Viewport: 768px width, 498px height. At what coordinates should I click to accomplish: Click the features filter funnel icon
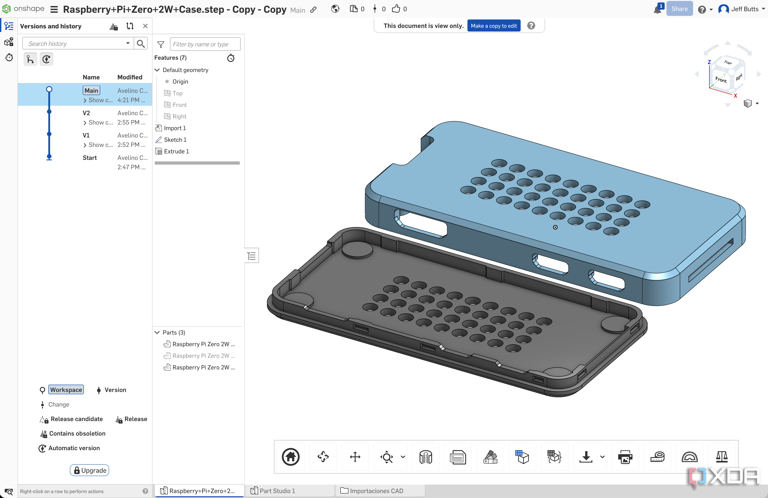[161, 45]
